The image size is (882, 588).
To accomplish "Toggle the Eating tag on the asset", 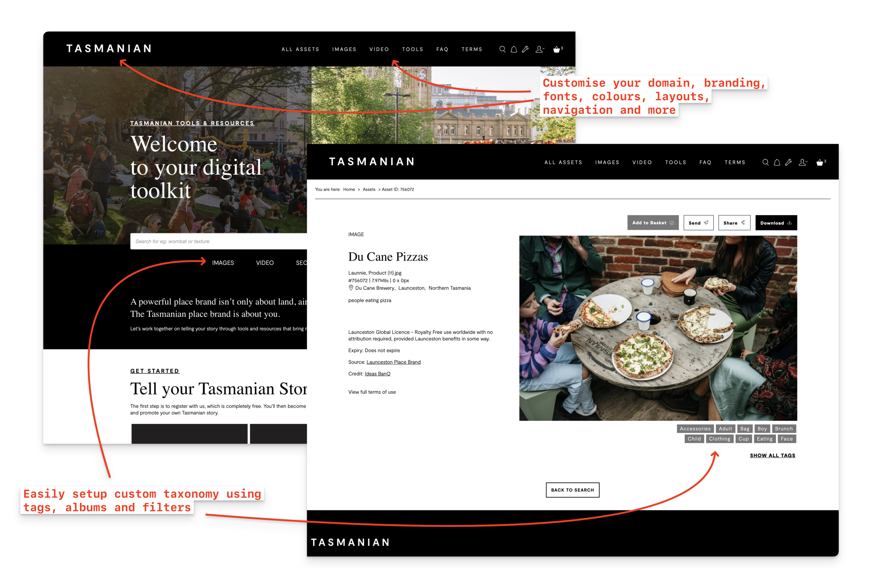I will click(765, 439).
